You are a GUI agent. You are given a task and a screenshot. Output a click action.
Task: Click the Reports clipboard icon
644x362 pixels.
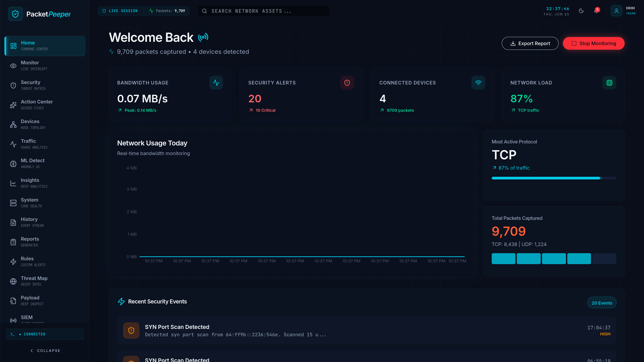coord(13,242)
